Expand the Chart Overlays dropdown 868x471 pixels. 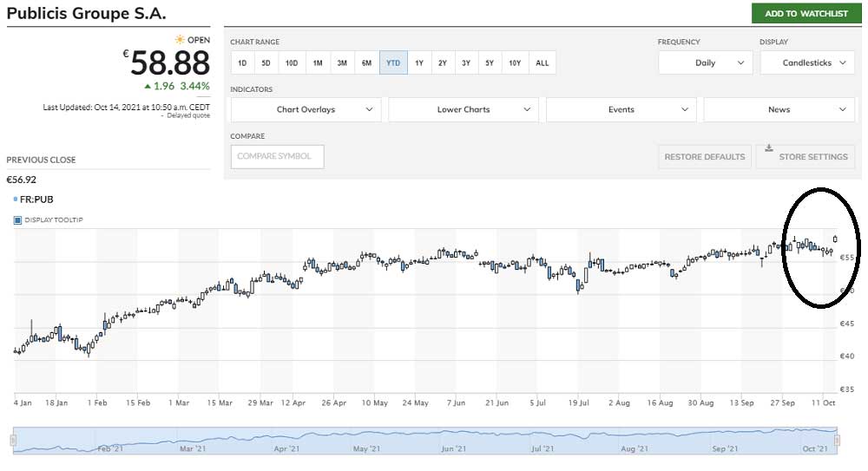click(306, 109)
